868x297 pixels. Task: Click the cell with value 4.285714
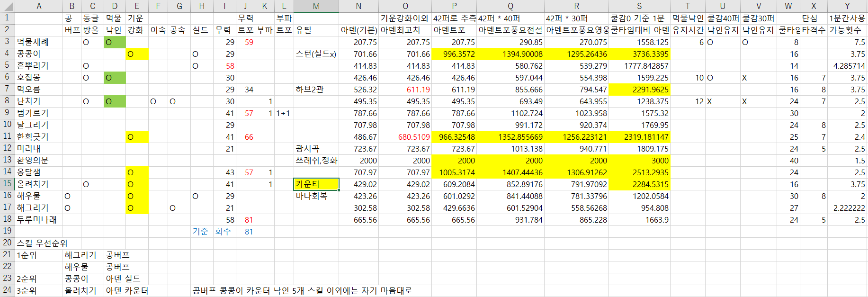[x=847, y=66]
